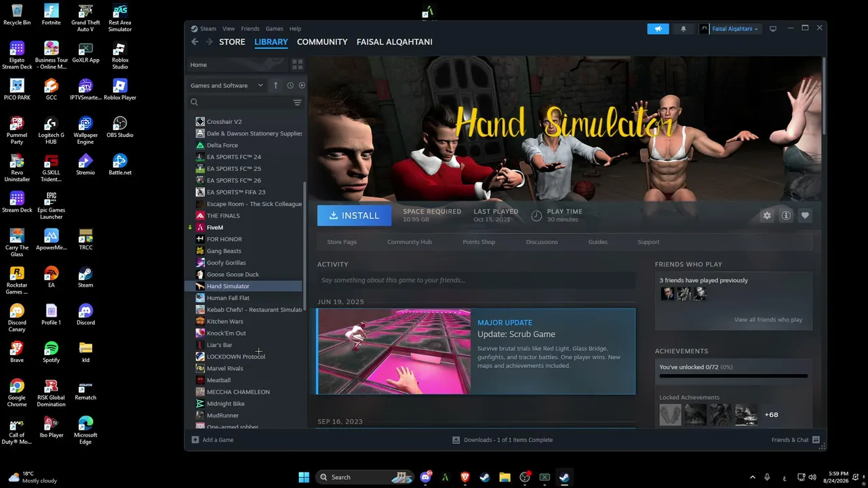Open the Discord desktop shortcut
Screen dimensions: 868x488
(85, 314)
